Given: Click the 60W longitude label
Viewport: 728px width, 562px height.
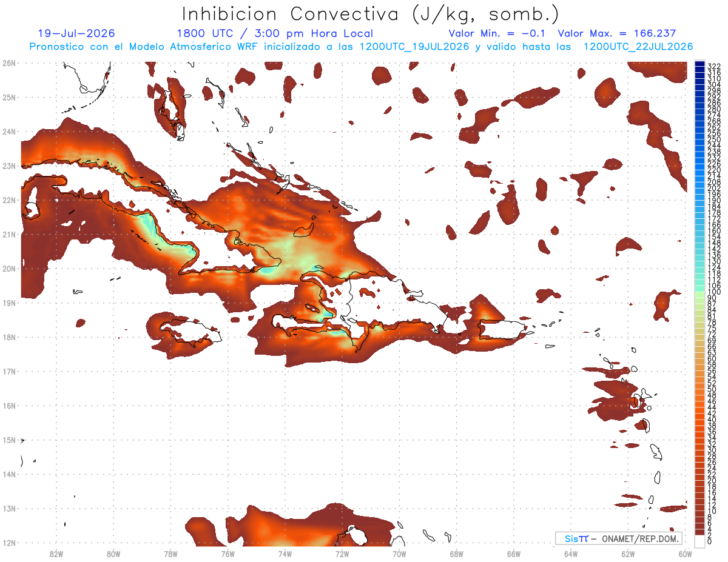Looking at the screenshot, I should tap(686, 554).
